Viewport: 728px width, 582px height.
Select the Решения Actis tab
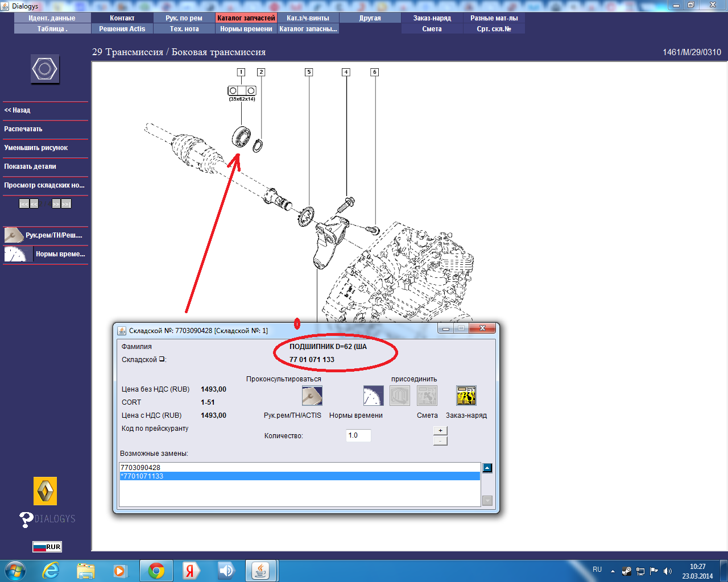(x=122, y=29)
